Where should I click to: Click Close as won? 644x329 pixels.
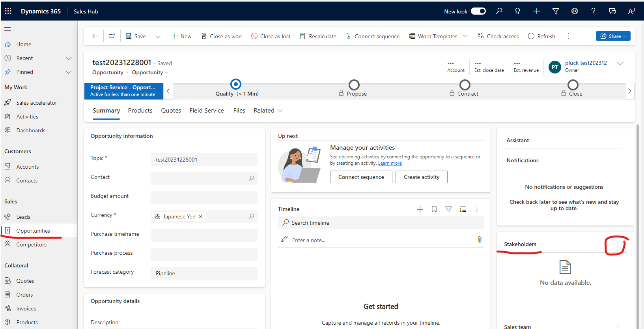221,36
